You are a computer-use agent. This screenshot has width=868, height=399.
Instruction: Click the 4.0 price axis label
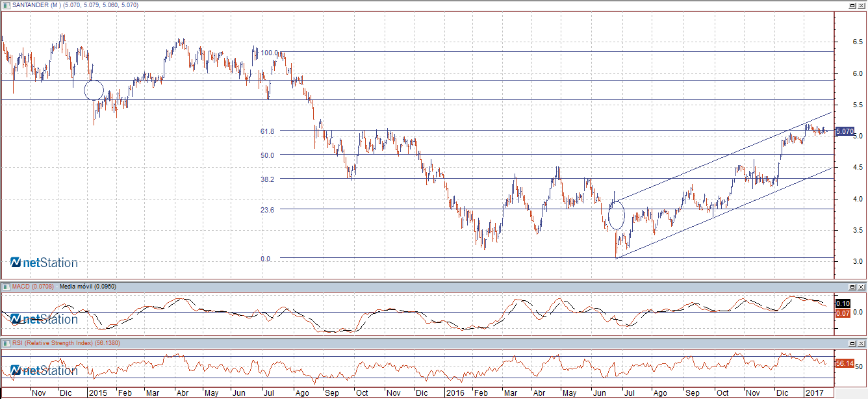tap(858, 199)
